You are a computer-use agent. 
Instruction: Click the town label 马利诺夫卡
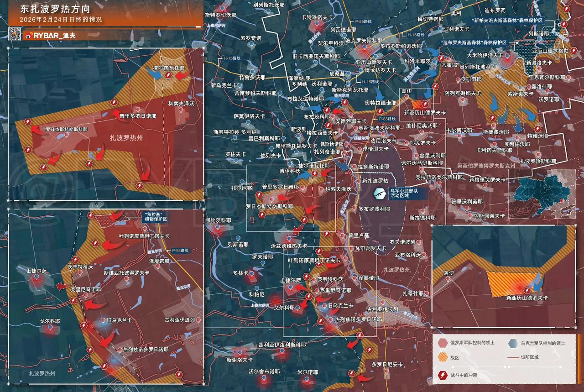(x=457, y=28)
